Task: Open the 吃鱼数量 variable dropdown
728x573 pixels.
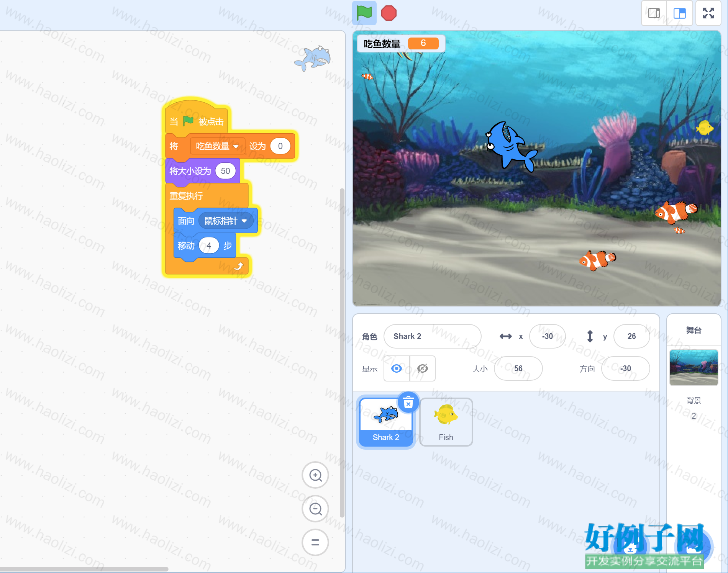Action: [x=217, y=146]
